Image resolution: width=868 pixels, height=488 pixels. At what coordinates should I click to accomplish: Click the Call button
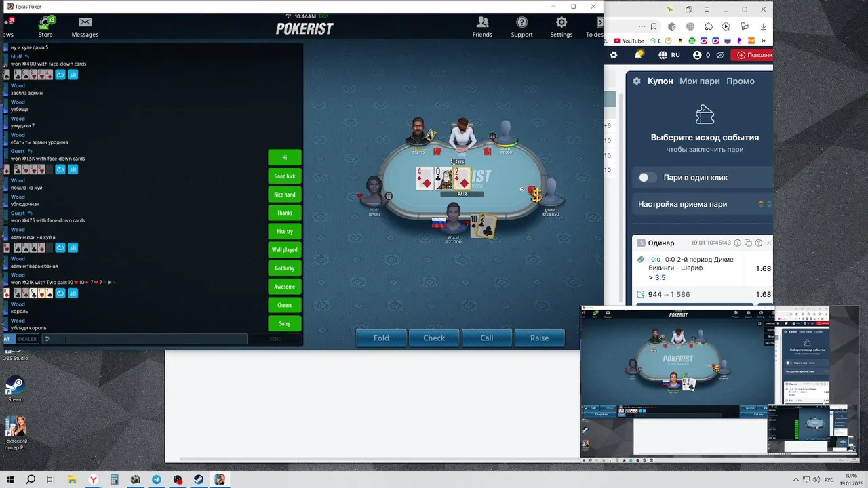click(487, 338)
